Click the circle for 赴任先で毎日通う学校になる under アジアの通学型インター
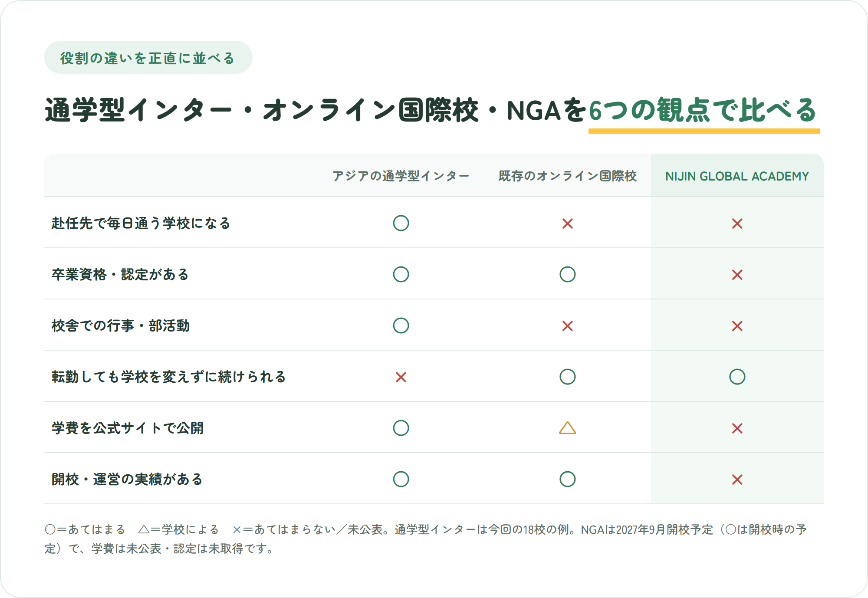Image resolution: width=868 pixels, height=598 pixels. coord(401,223)
